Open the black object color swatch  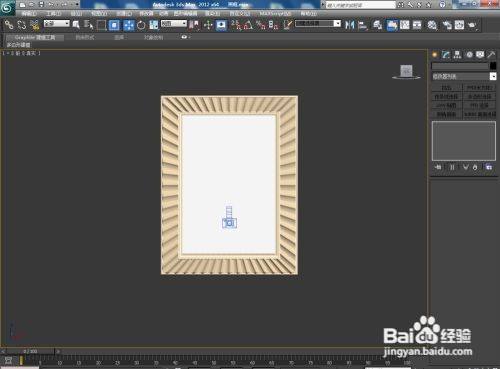point(493,66)
